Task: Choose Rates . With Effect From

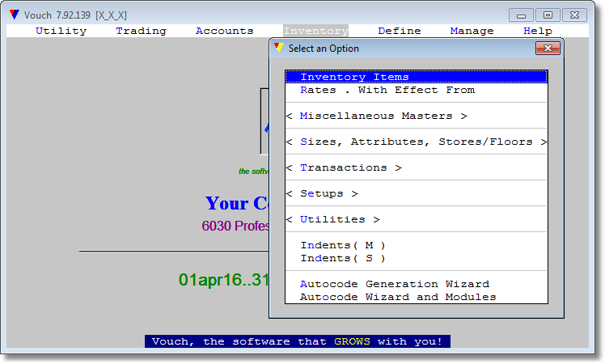Action: coord(417,90)
